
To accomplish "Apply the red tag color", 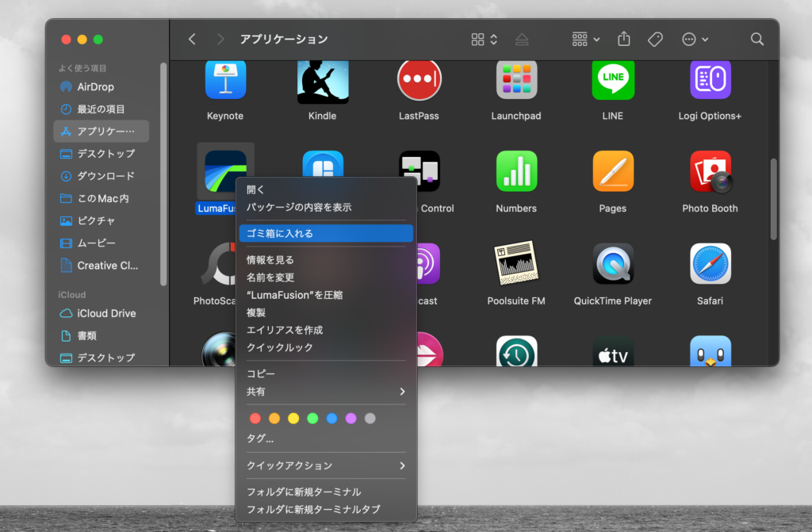I will click(255, 419).
